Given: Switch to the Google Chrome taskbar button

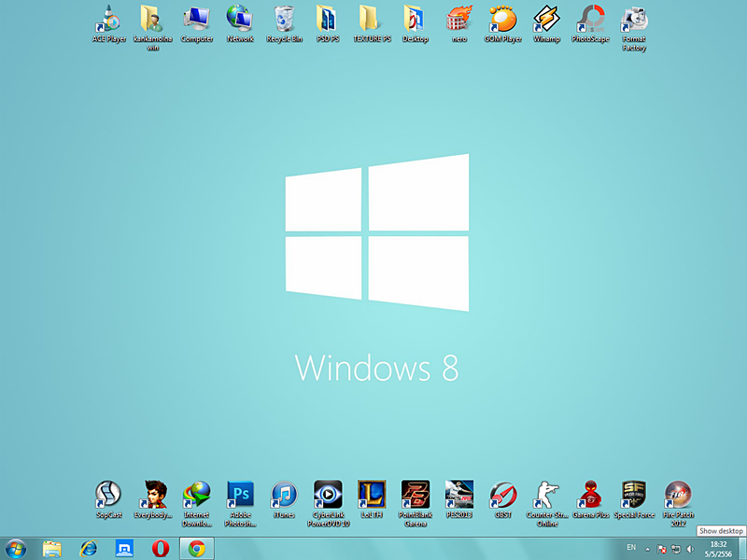Looking at the screenshot, I should tap(197, 549).
